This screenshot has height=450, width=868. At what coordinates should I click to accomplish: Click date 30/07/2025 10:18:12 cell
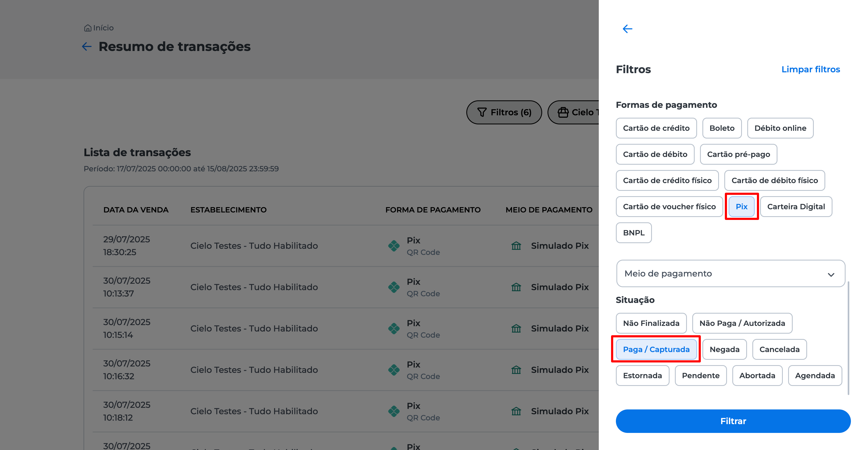point(126,411)
